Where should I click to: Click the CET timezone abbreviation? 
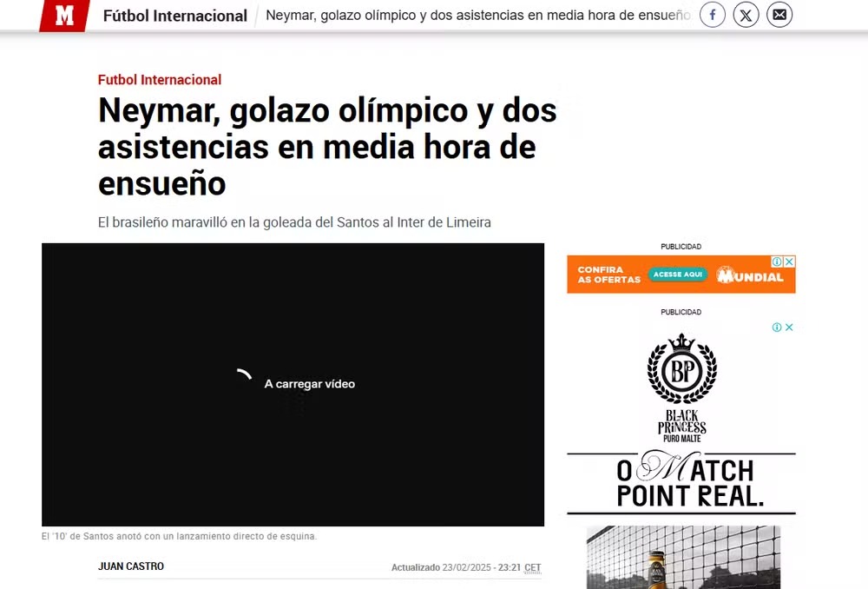coord(532,567)
